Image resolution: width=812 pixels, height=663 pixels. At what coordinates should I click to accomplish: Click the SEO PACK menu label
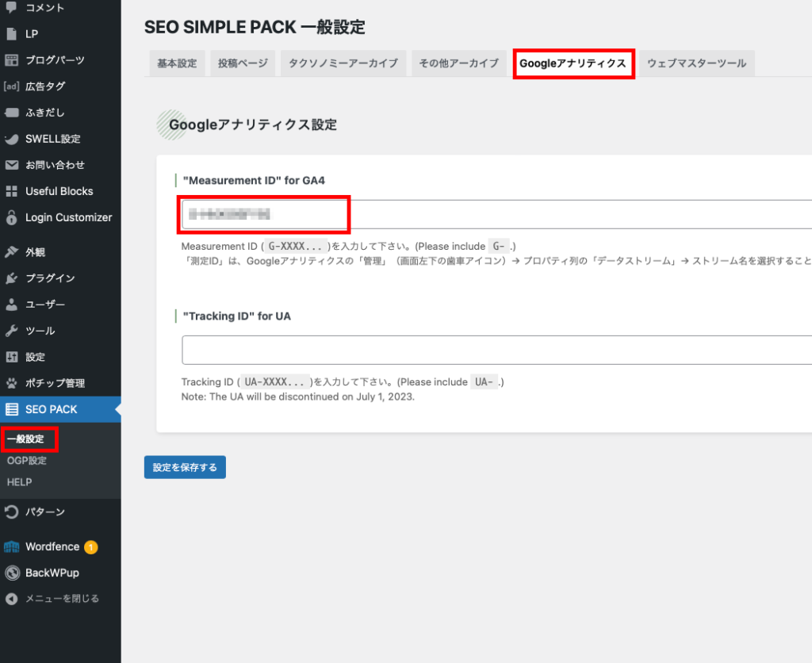[52, 409]
